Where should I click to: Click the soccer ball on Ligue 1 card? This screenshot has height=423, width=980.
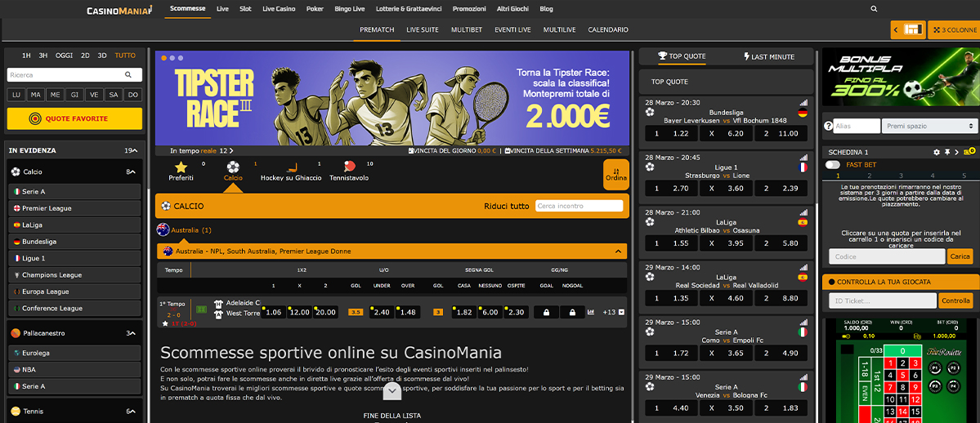(649, 167)
